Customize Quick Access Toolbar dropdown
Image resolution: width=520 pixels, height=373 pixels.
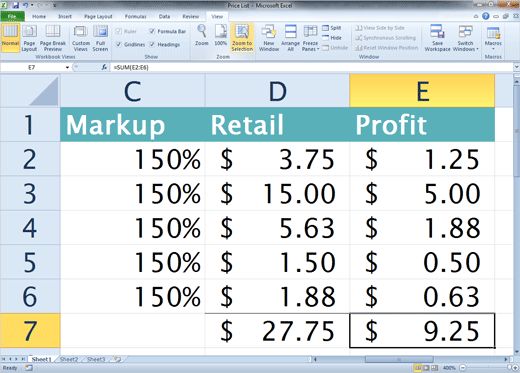[x=55, y=6]
